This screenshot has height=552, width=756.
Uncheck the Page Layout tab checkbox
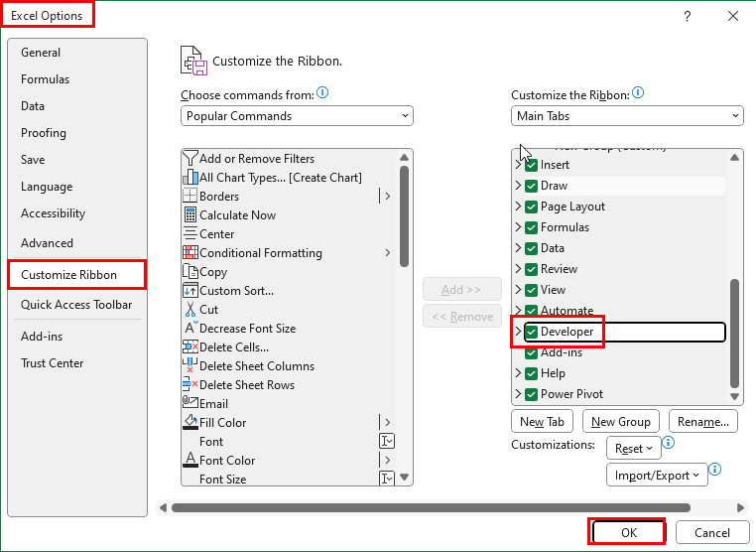tap(532, 207)
